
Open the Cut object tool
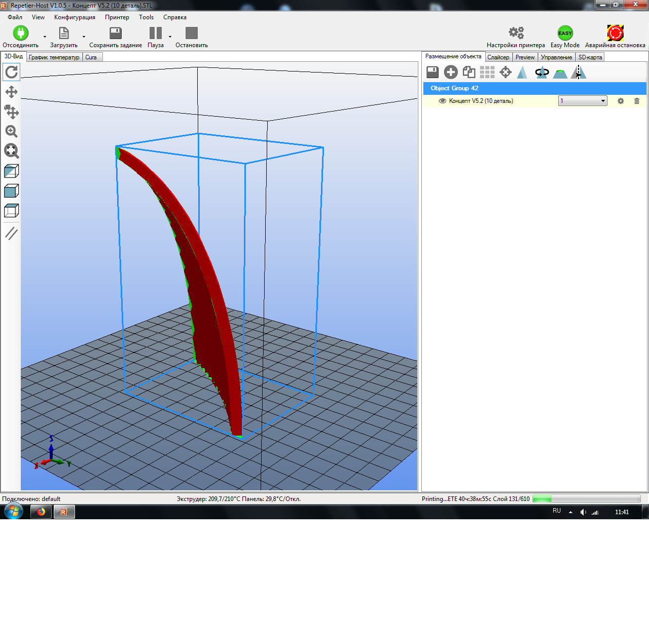[579, 72]
